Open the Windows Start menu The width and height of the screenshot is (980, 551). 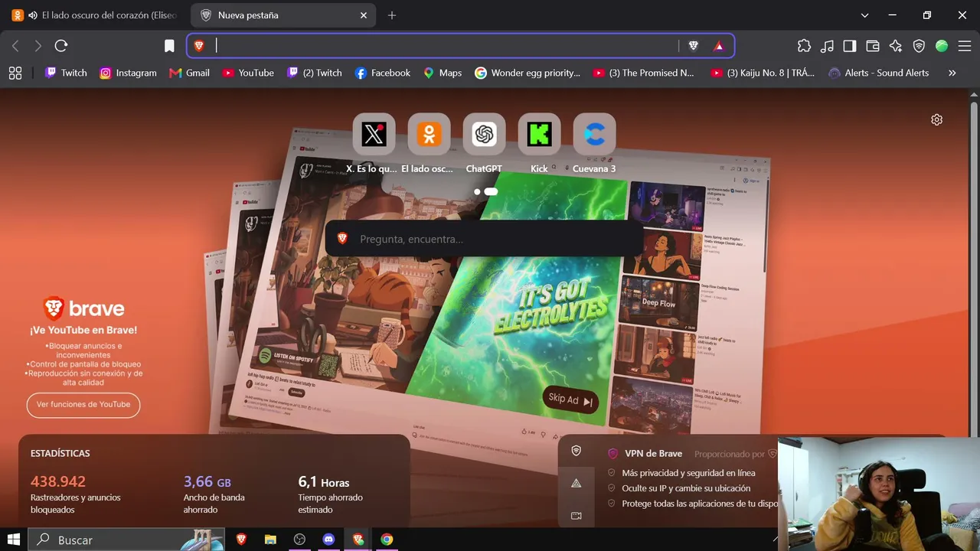click(14, 540)
